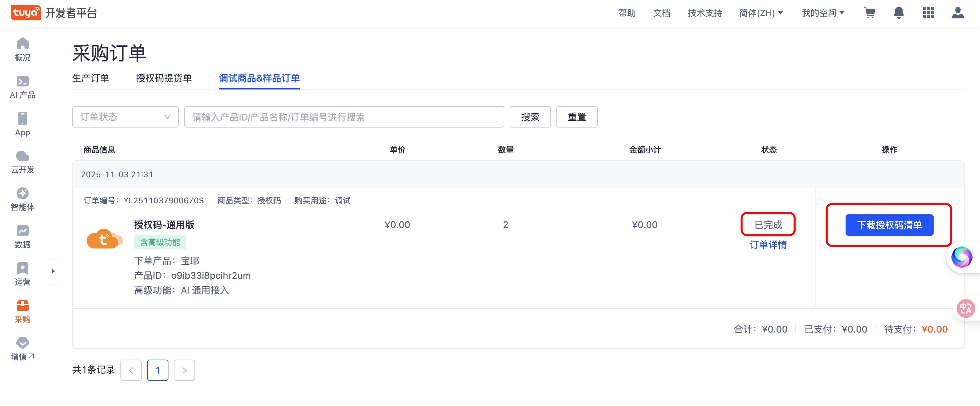Switch to 生产订单 tab
The width and height of the screenshot is (980, 406).
pos(90,78)
